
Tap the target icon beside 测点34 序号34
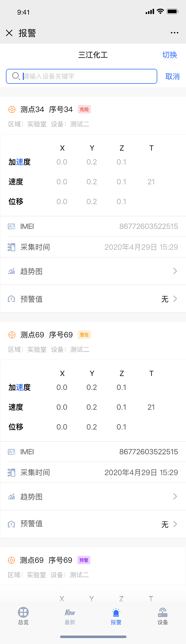click(12, 109)
